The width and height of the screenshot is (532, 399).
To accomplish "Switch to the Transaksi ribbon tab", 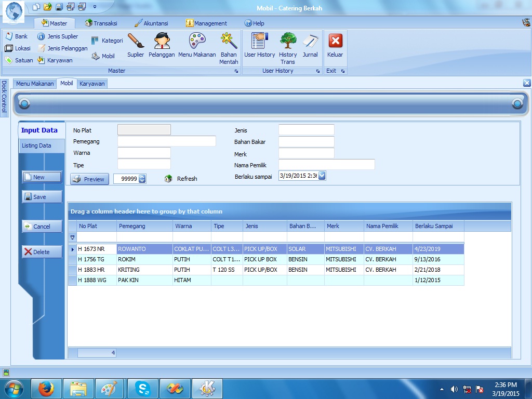I will click(101, 23).
